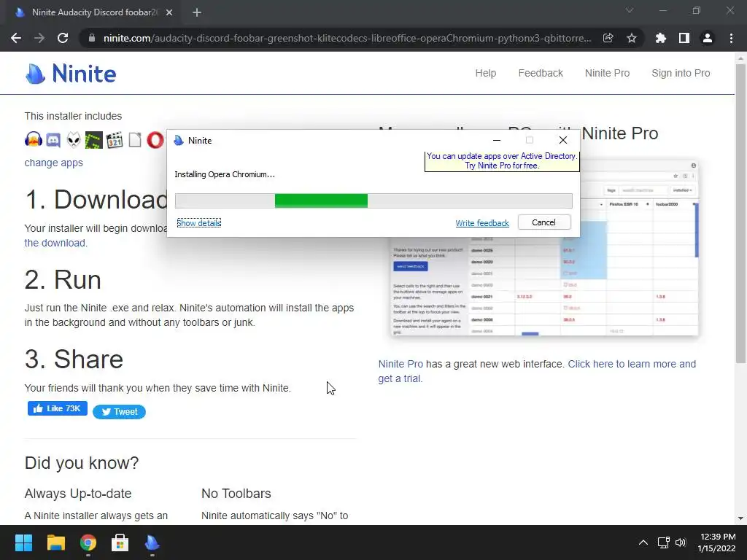The image size is (747, 560).
Task: Close the Ninite installer dialog
Action: pyautogui.click(x=563, y=140)
